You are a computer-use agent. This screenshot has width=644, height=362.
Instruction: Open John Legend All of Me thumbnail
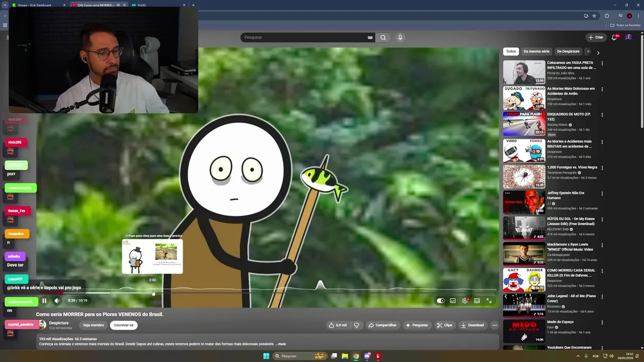[524, 305]
